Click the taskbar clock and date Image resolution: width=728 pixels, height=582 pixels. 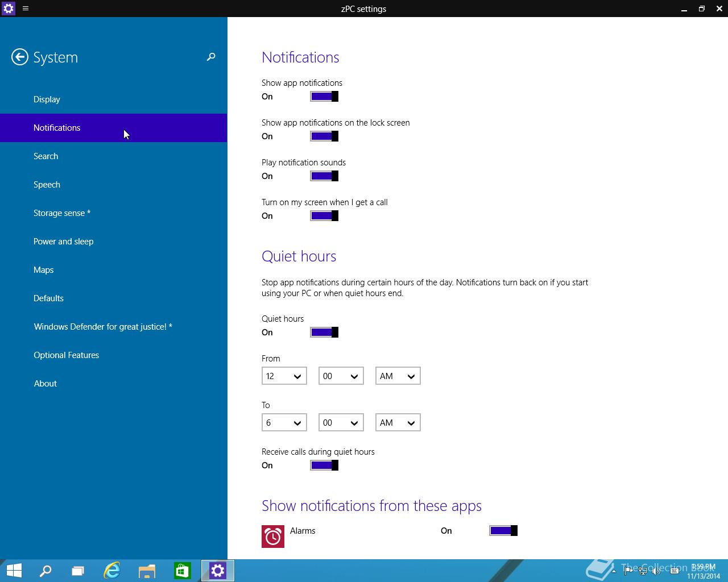point(704,571)
